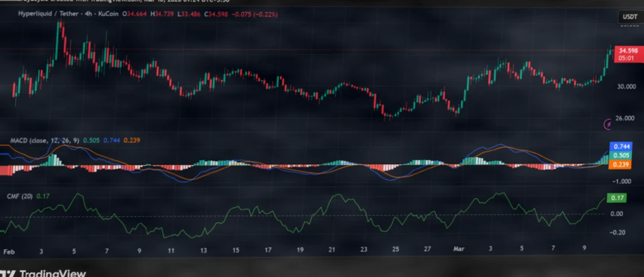The width and height of the screenshot is (644, 277).
Task: Click the 23 date on time axis
Action: click(x=364, y=250)
